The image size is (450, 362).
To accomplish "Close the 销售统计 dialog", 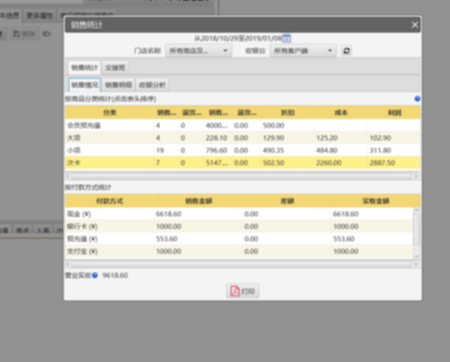I will (x=414, y=25).
